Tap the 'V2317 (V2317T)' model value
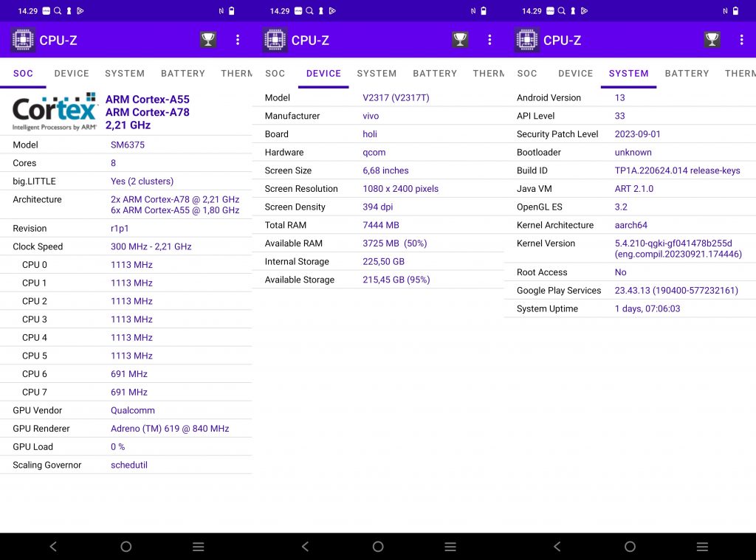Screen dimensions: 756x560 point(396,98)
